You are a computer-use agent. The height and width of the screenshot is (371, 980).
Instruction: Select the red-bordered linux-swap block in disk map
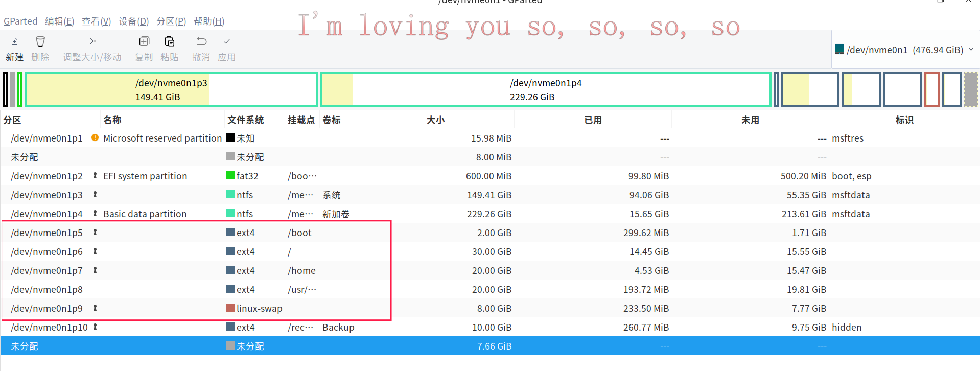click(932, 89)
